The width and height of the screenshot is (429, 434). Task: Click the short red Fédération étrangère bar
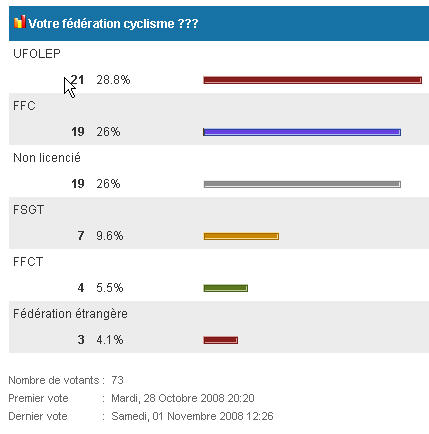pyautogui.click(x=221, y=340)
